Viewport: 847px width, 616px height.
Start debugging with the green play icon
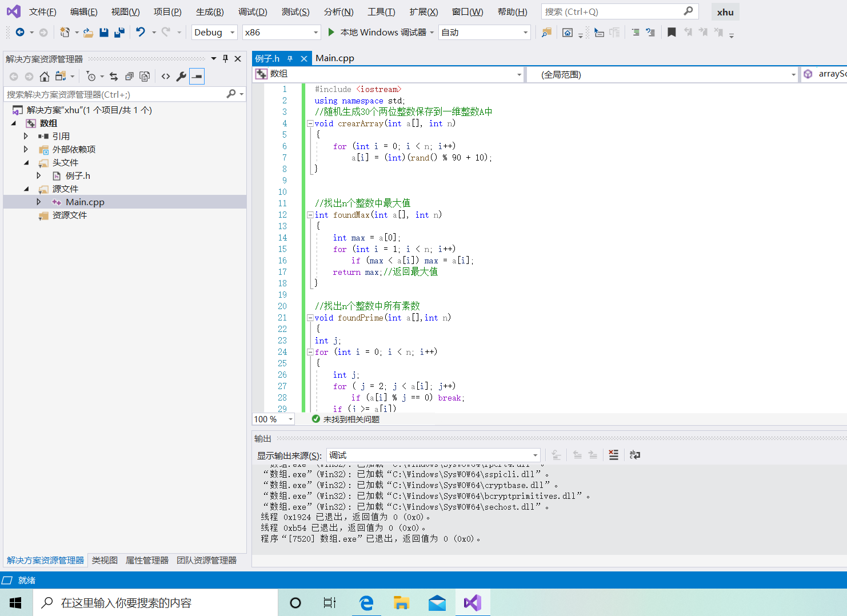coord(331,33)
